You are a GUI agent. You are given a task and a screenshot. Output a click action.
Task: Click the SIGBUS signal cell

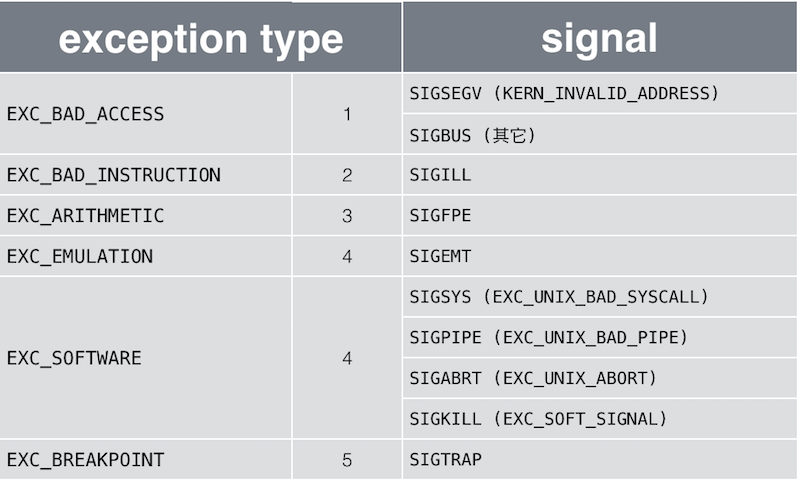[x=473, y=134]
